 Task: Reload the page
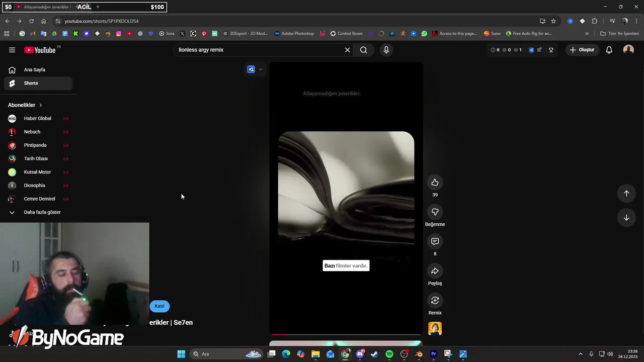coord(31,21)
